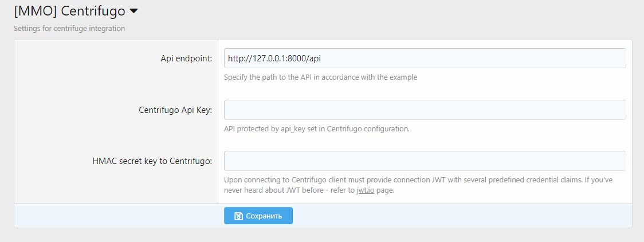This screenshot has height=242, width=644.
Task: Click the "Centrifugo Api Key:" label
Action: click(175, 110)
